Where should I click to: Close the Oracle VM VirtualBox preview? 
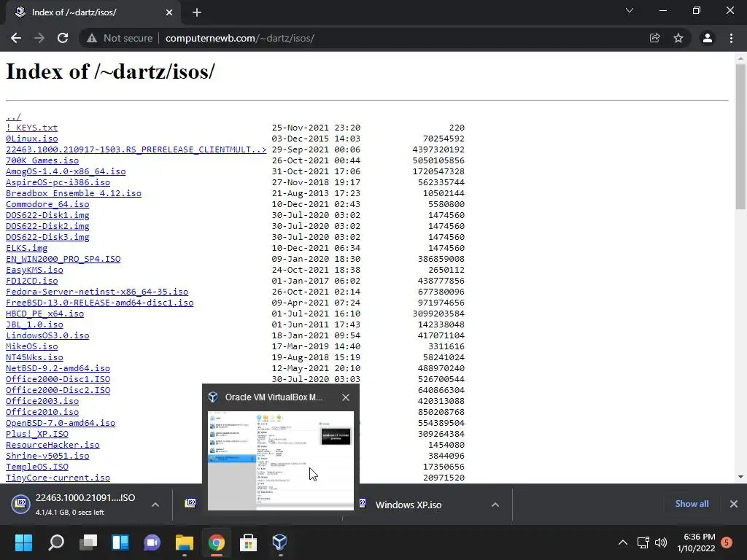click(346, 397)
